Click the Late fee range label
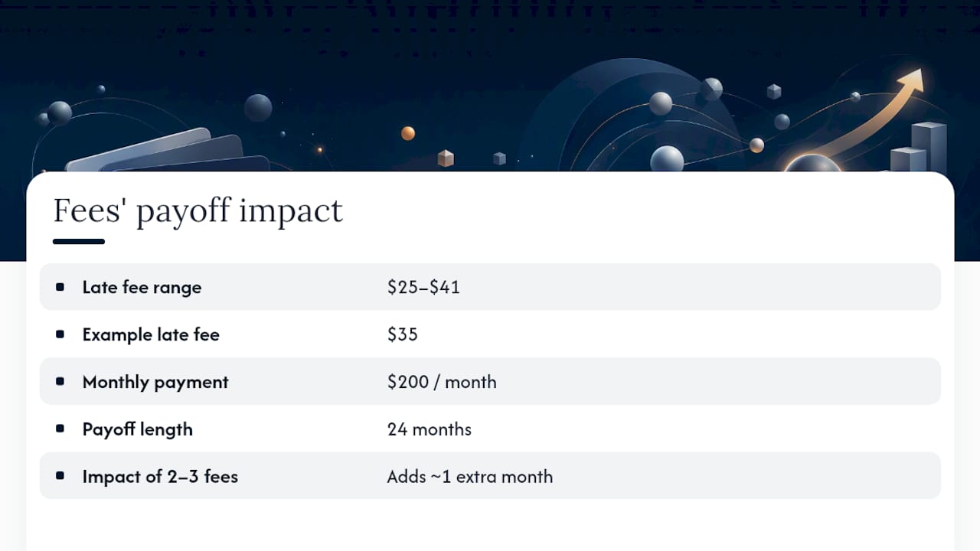Screen dimensions: 980x551 click(x=142, y=288)
